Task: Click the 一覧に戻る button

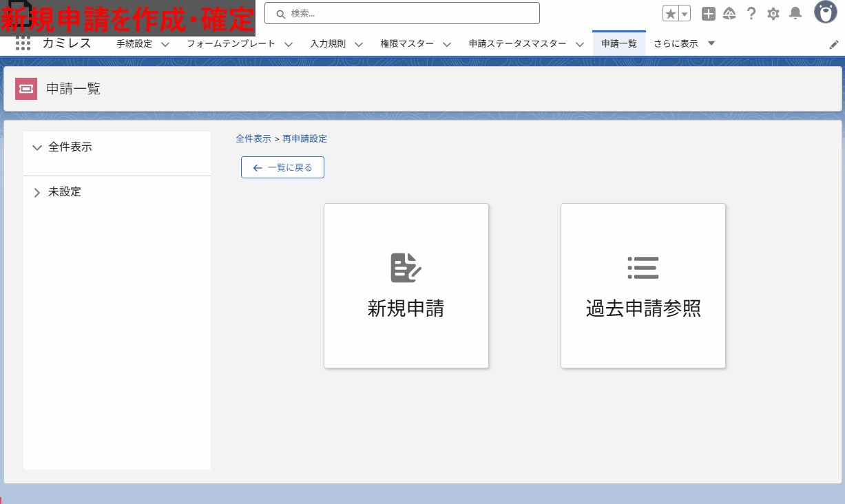Action: pos(282,167)
